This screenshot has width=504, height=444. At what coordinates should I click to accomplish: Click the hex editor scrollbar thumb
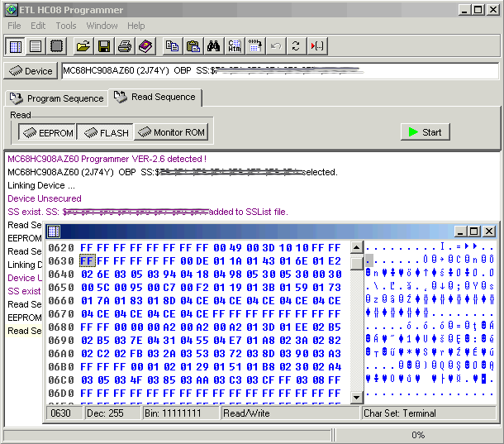click(356, 264)
